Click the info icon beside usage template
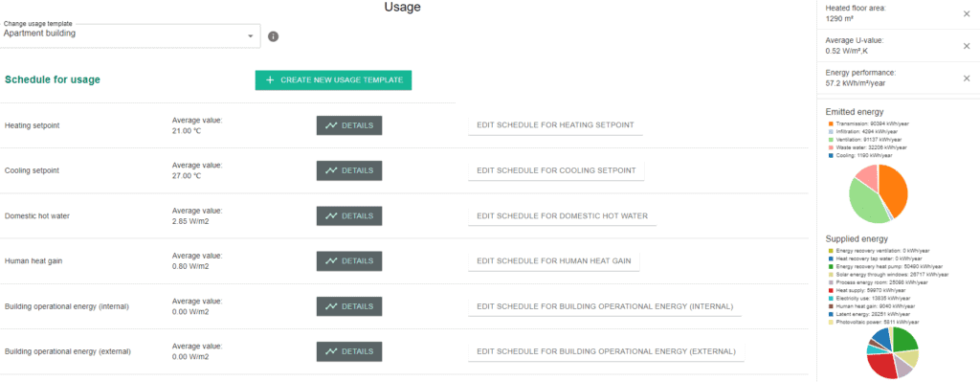This screenshot has width=980, height=382. (273, 36)
